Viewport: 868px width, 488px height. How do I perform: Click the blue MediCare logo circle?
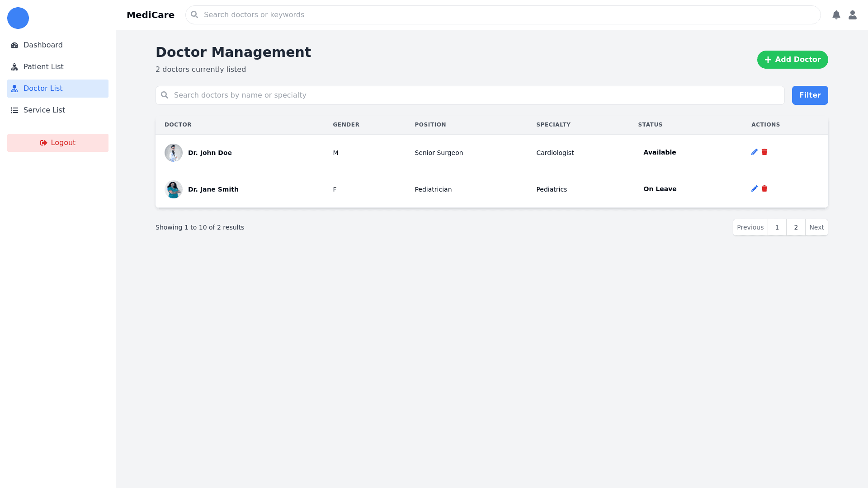click(x=18, y=18)
